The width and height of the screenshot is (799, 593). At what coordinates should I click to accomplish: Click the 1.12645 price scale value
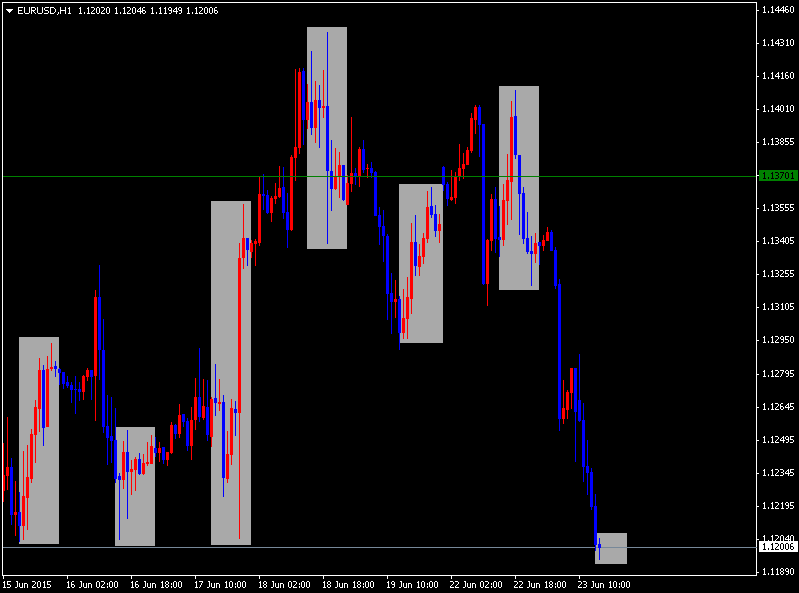pyautogui.click(x=778, y=407)
